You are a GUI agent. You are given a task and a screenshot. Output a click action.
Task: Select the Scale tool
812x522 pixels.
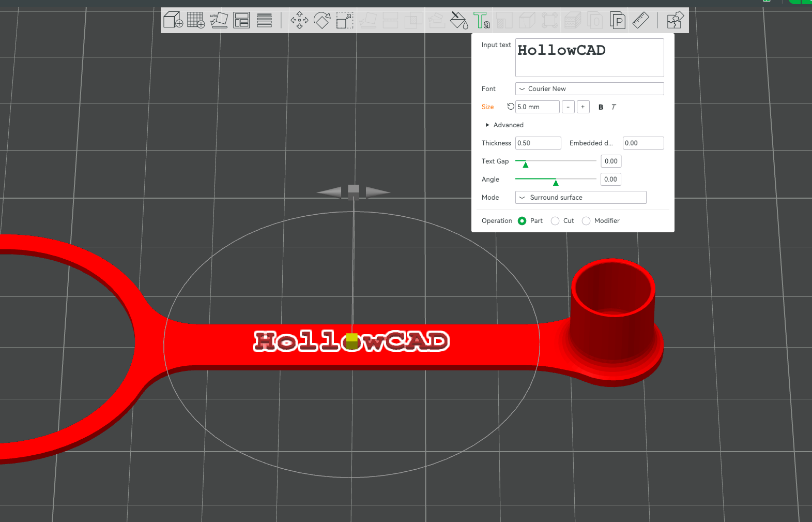point(345,20)
